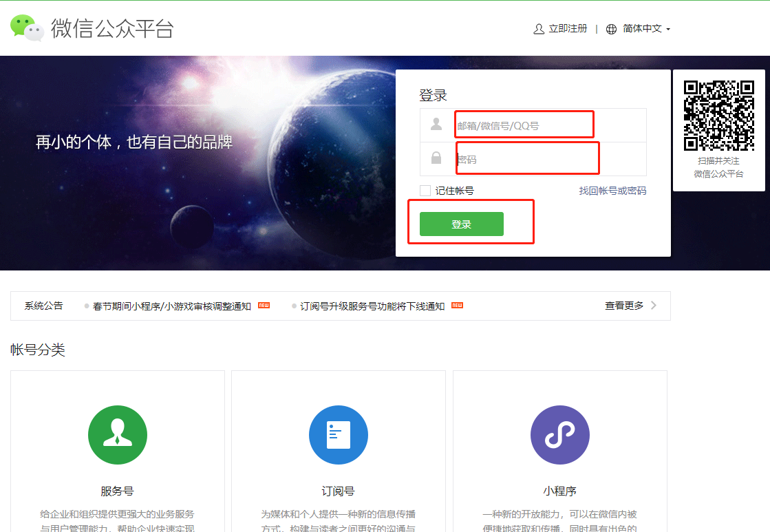770x532 pixels.
Task: Open 春节期间小程序/小游戏审核调整通知 announcement
Action: 172,306
